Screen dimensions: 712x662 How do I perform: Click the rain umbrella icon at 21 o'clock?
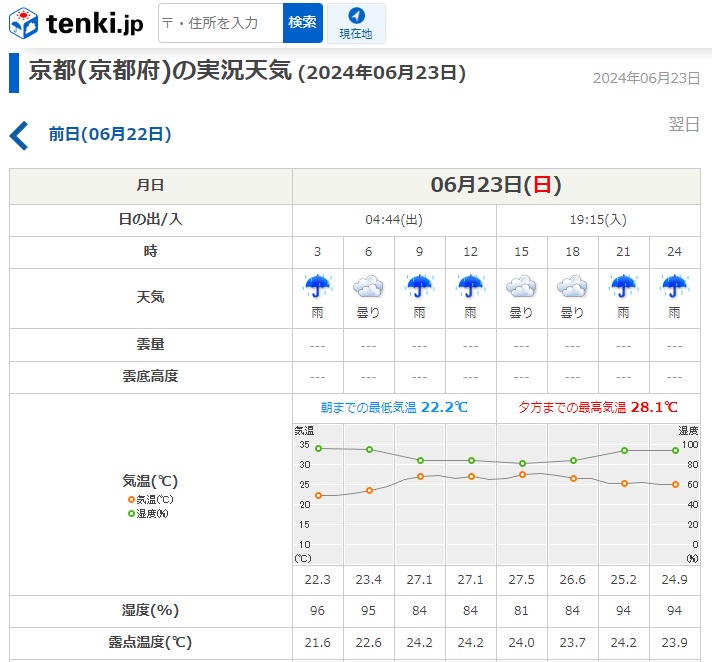point(623,288)
